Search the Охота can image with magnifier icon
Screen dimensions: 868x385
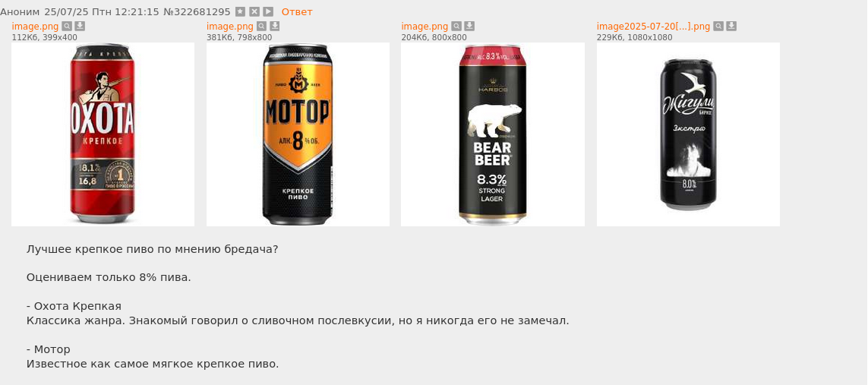[66, 26]
